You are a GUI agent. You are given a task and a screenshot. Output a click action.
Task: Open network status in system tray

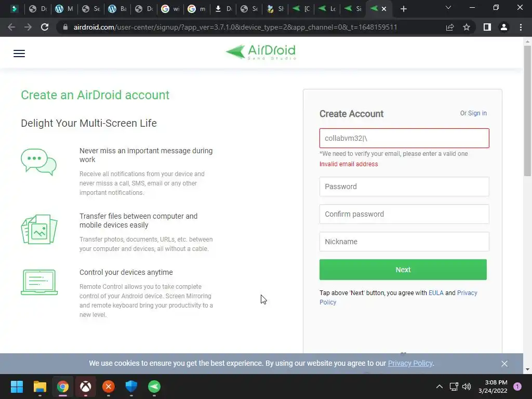click(454, 387)
